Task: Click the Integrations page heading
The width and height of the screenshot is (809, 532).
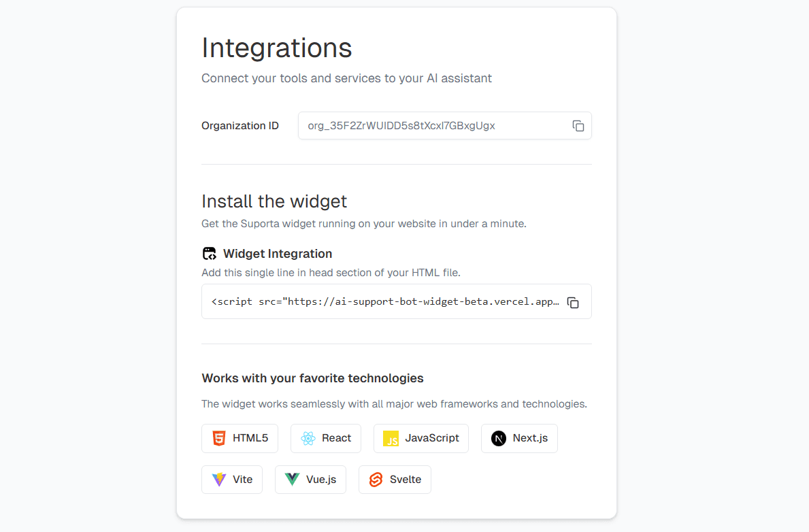Action: coord(276,48)
